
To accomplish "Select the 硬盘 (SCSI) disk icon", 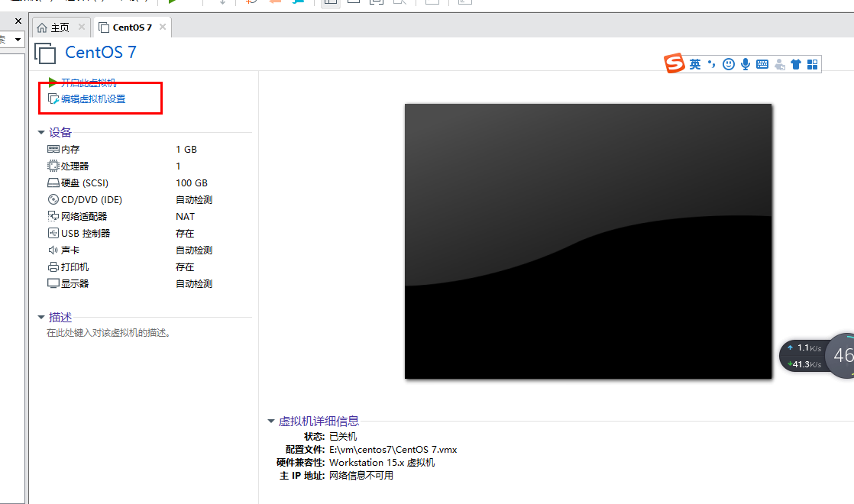I will click(x=53, y=183).
